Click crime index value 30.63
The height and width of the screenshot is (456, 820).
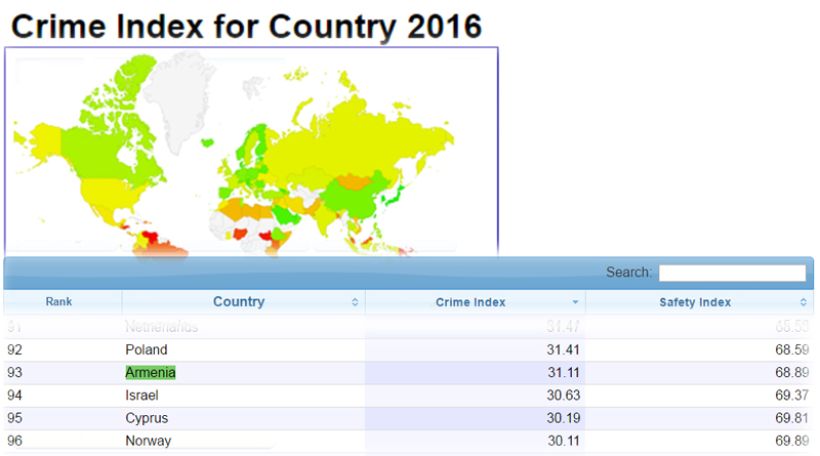563,395
